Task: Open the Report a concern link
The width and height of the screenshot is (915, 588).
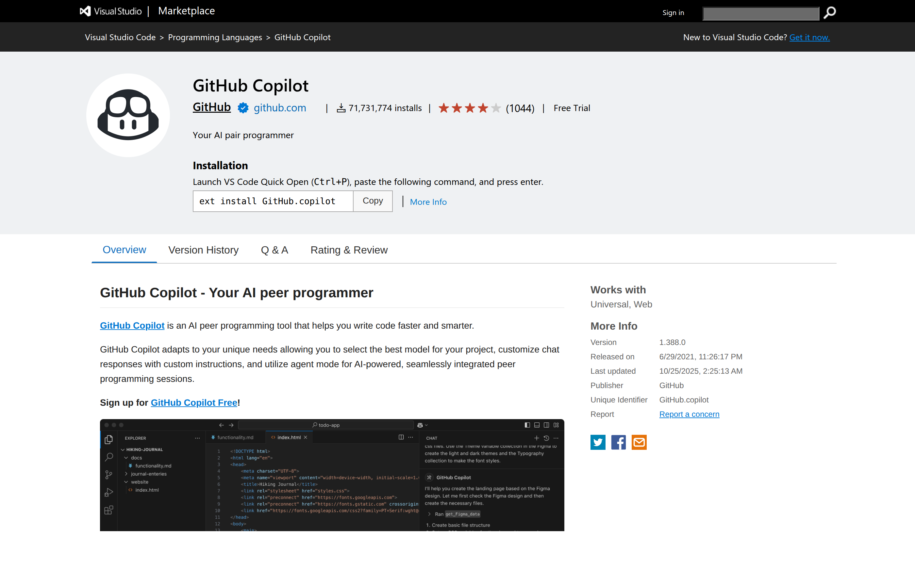Action: [689, 414]
